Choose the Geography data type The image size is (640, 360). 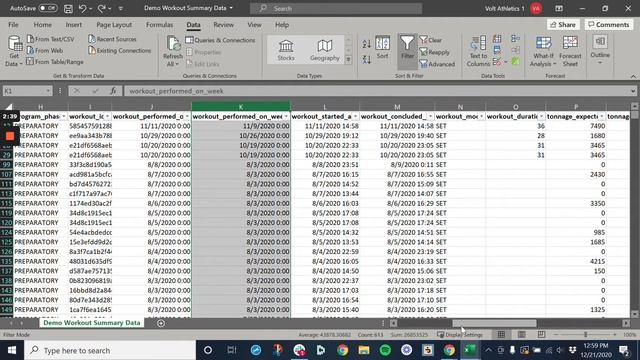coord(324,50)
